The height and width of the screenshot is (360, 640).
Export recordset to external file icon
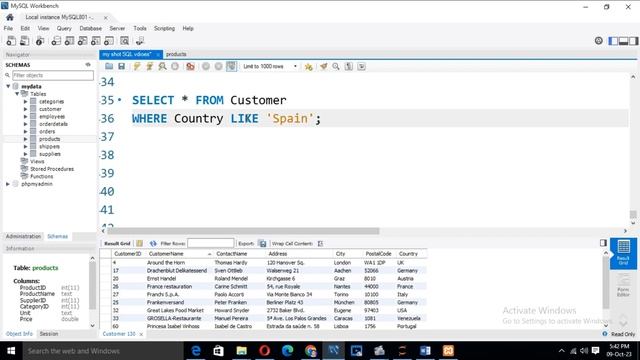tap(262, 244)
